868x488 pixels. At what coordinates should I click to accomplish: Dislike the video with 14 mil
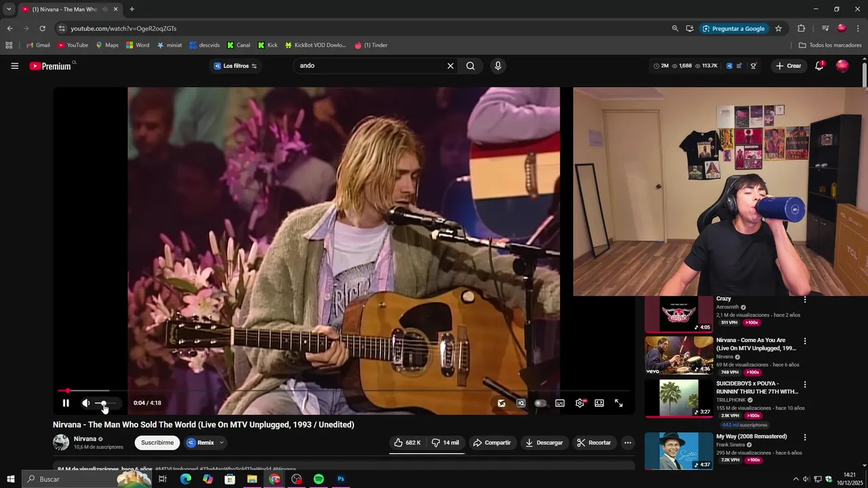pos(446,443)
